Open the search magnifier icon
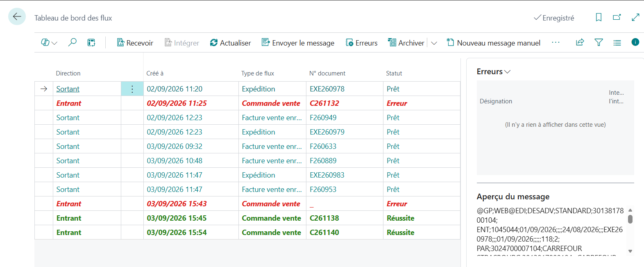Viewport: 644px width, 267px height. coord(72,42)
